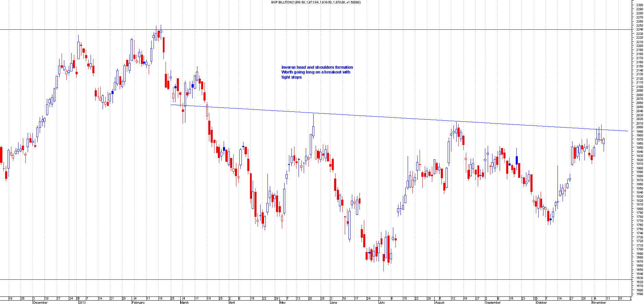Select the upper horizontal resistance line at 2240

pyautogui.click(x=308, y=30)
